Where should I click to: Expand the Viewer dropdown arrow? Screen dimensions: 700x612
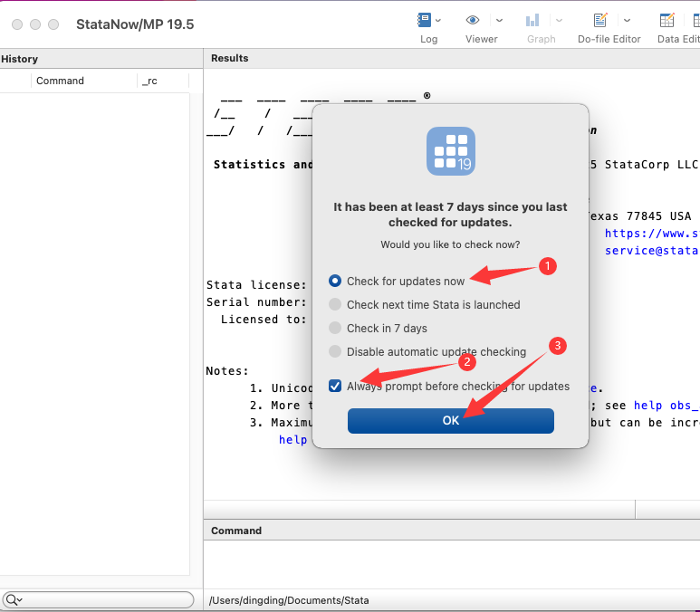pyautogui.click(x=500, y=20)
